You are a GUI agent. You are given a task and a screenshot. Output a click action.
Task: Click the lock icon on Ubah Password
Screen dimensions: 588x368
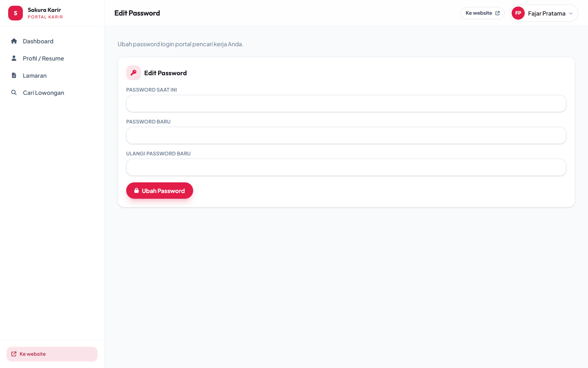tap(136, 191)
